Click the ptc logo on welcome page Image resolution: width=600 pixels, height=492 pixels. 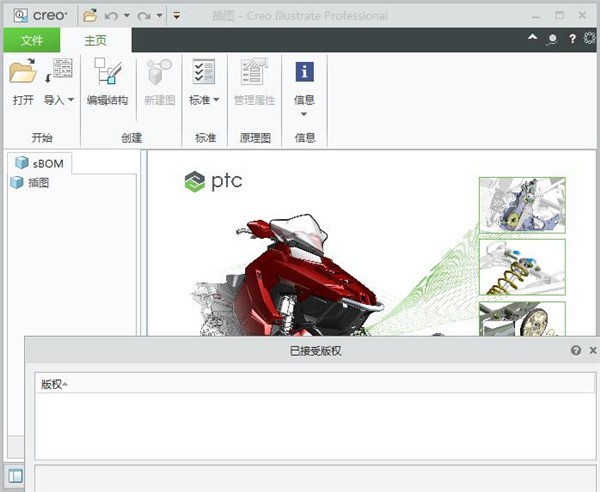213,181
